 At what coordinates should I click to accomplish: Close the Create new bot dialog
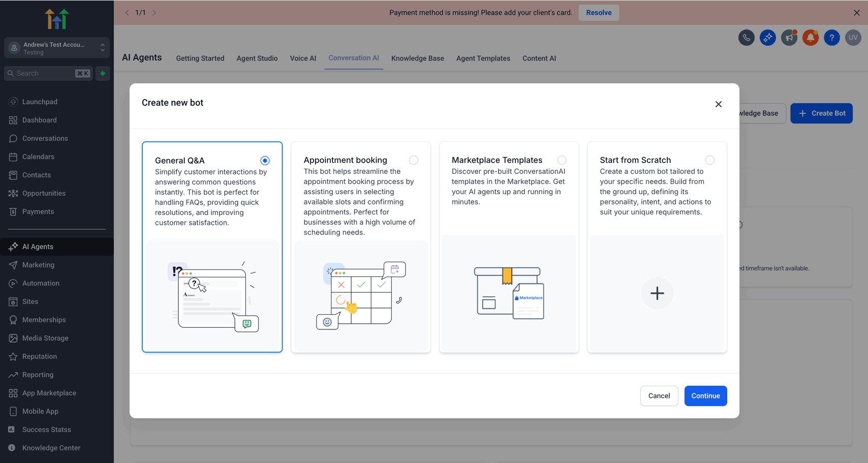pyautogui.click(x=718, y=104)
